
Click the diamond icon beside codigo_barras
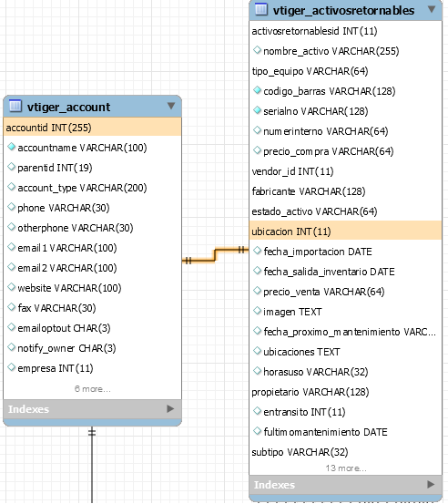257,90
